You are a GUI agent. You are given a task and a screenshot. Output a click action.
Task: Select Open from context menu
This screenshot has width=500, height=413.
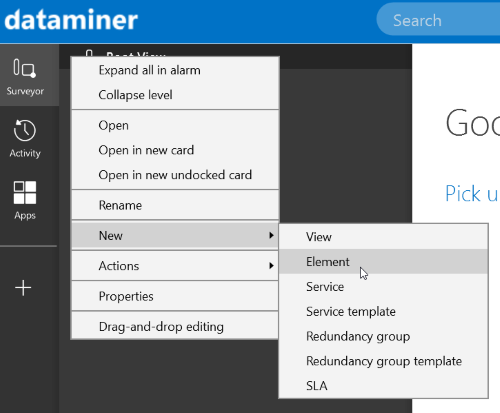click(175, 125)
